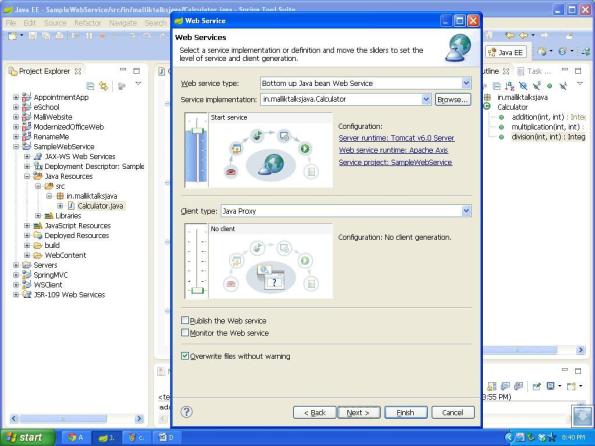Open Service project: SampleWebService link
Screen dimensions: 595x446
tap(395, 162)
